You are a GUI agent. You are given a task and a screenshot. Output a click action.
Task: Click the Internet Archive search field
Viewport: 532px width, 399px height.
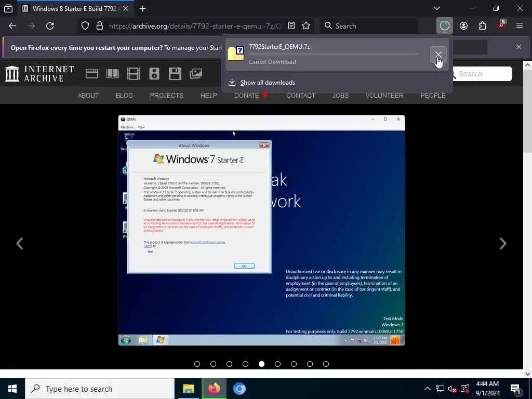482,74
